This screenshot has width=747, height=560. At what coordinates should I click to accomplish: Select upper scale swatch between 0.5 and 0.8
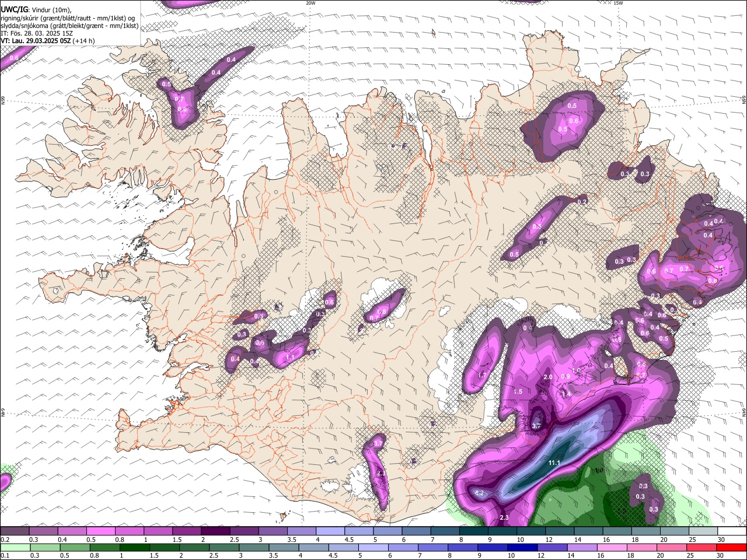pos(100,531)
